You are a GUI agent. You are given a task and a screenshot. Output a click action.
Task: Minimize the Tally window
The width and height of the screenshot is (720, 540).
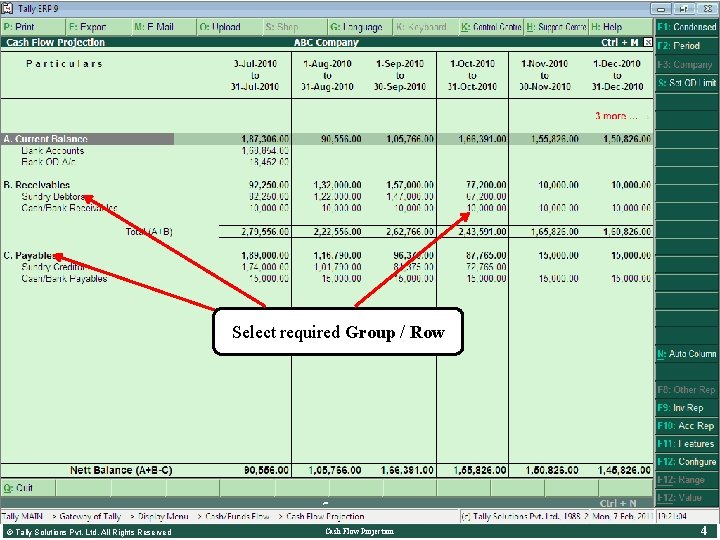pos(661,9)
